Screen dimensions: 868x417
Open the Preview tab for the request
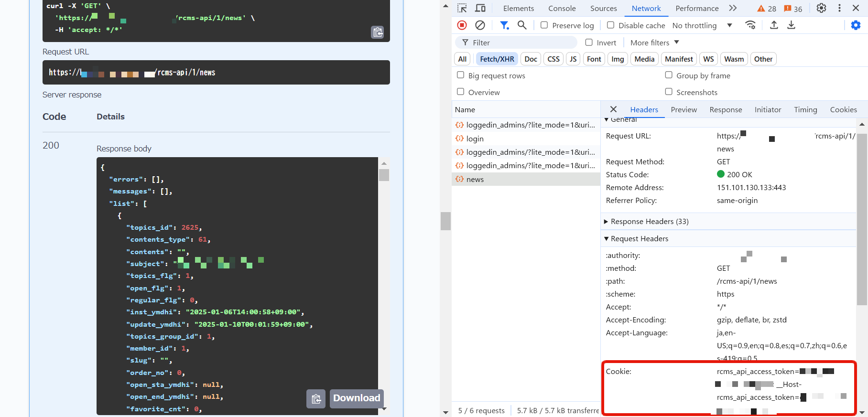684,110
